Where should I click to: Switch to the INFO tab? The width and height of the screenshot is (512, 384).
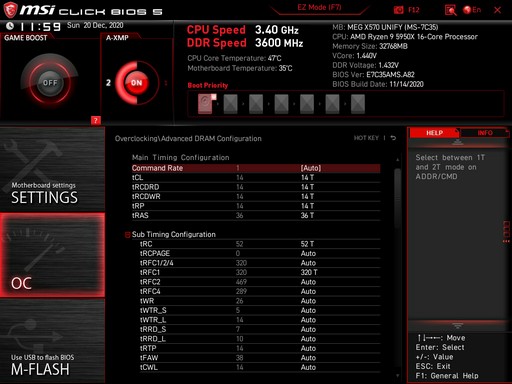485,133
